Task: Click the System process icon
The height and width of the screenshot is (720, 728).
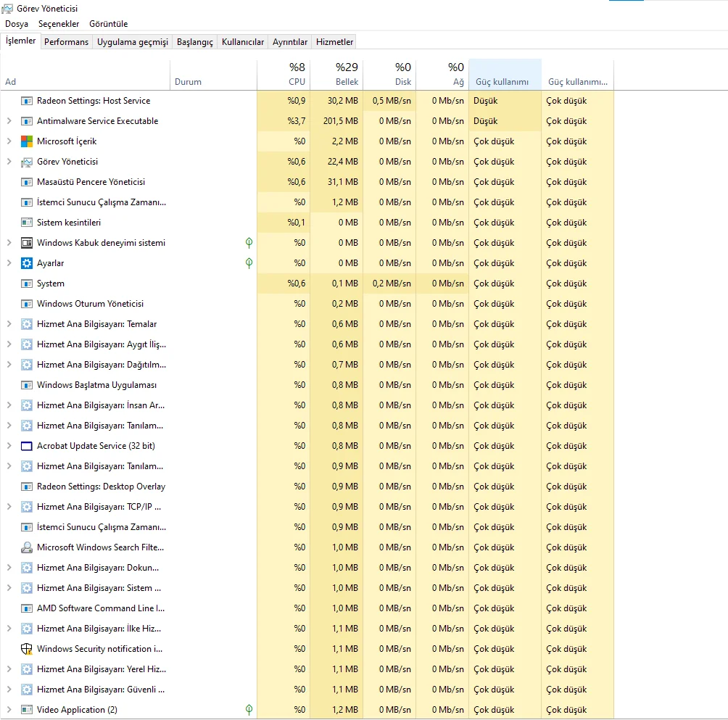Action: pos(27,284)
